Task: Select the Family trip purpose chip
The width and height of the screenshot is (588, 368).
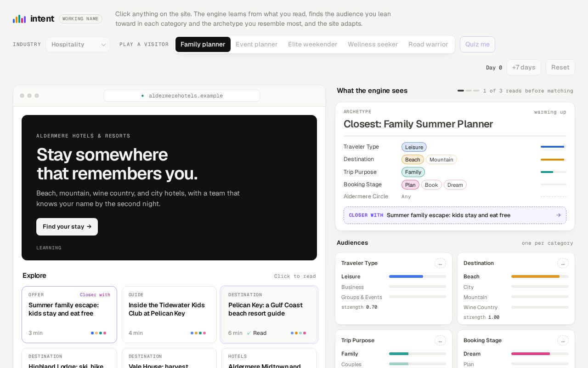Action: click(x=413, y=172)
